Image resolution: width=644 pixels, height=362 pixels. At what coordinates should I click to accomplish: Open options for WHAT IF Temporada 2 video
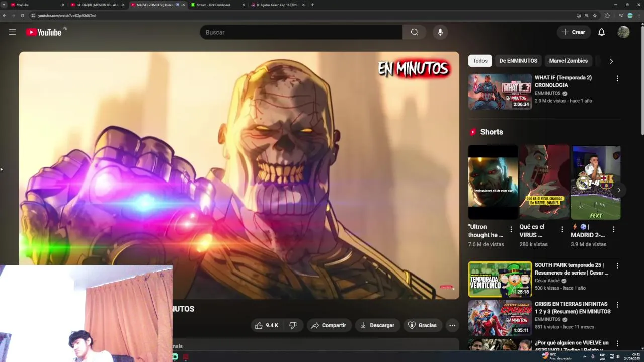tap(617, 78)
